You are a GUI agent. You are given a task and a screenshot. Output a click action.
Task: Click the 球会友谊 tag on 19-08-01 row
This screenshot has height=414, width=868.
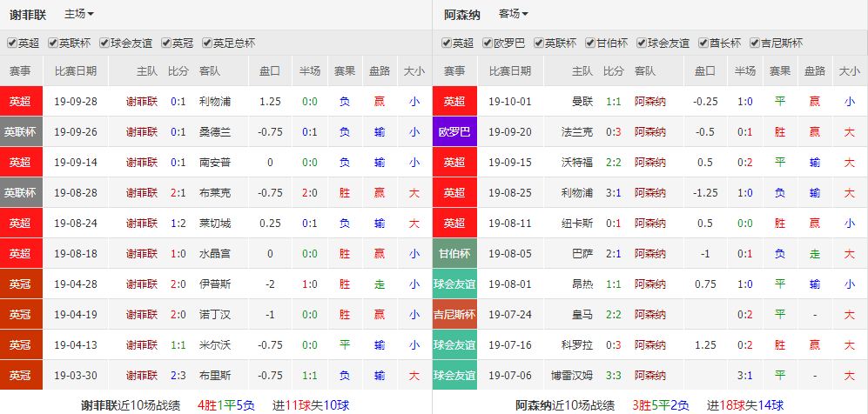click(x=454, y=284)
